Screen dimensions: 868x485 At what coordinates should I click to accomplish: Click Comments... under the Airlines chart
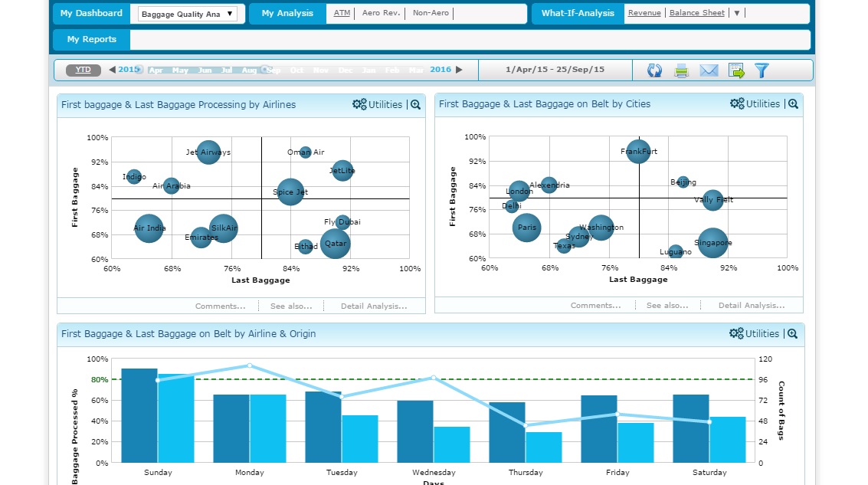[x=221, y=306]
